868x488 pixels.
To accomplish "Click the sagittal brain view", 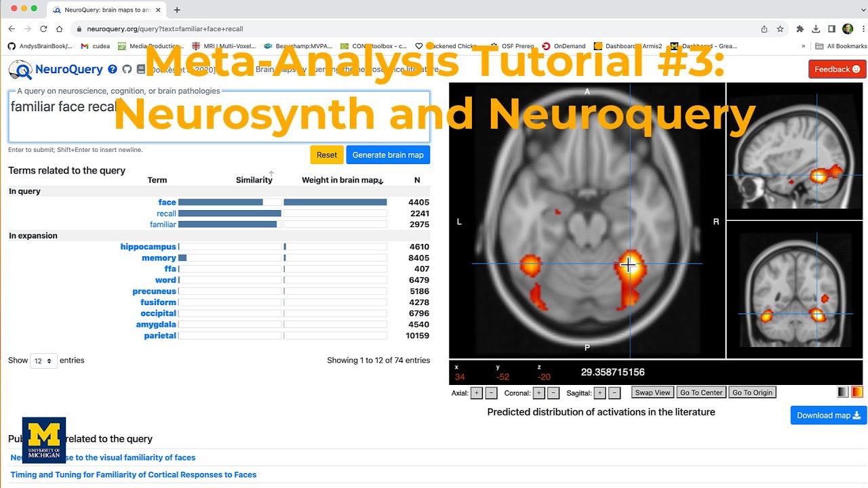I will click(795, 151).
